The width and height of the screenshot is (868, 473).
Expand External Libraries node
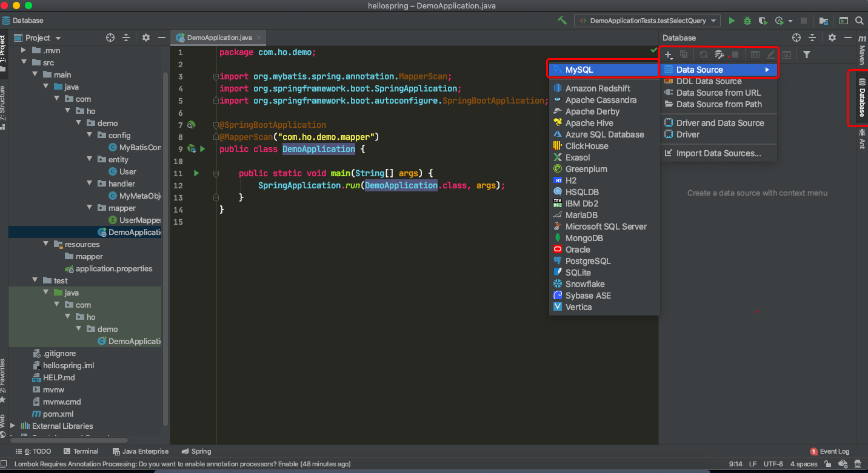click(13, 426)
